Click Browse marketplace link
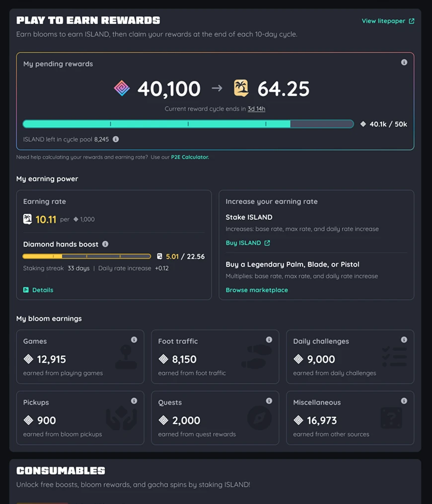Viewport: 432px width, 504px height. (257, 290)
